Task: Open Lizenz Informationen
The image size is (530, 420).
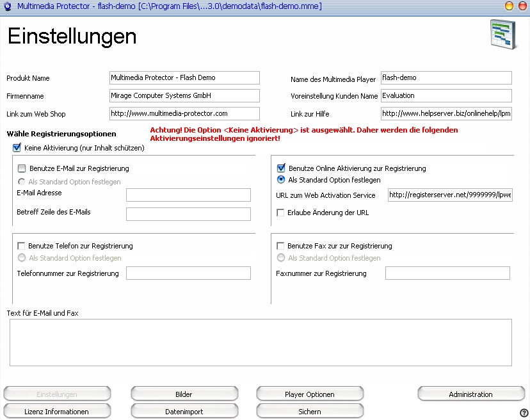Action: tap(57, 411)
